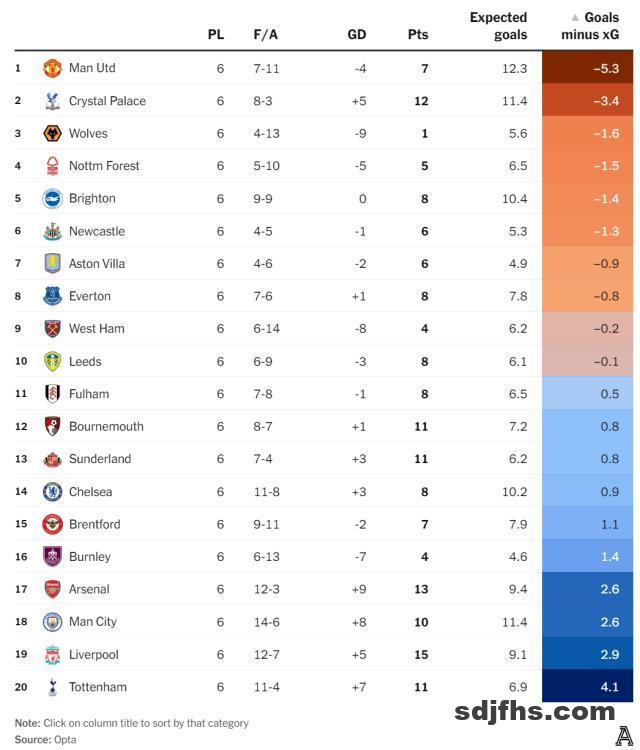The height and width of the screenshot is (750, 640).
Task: Click the Tottenham club crest
Action: 52,687
